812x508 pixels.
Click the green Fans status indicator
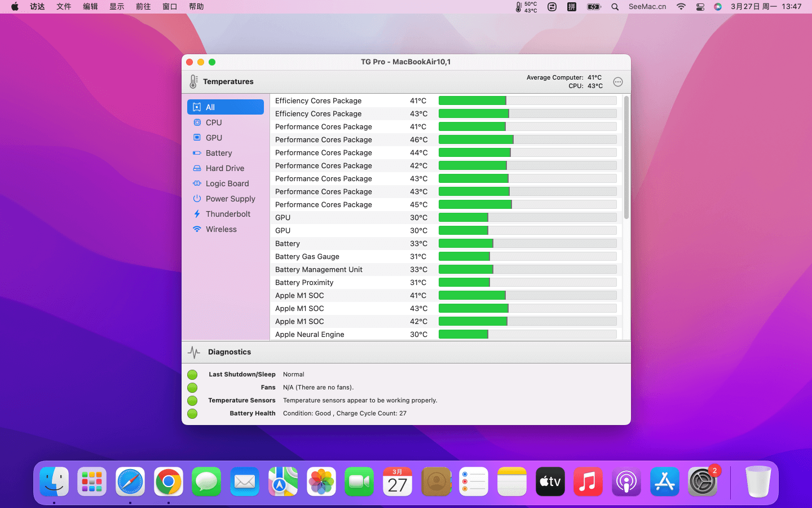point(192,388)
